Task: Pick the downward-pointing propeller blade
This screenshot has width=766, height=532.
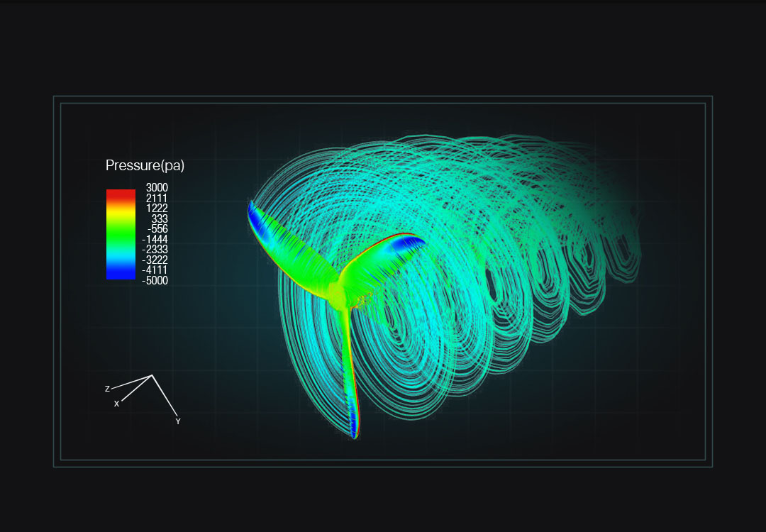Action: pyautogui.click(x=352, y=374)
